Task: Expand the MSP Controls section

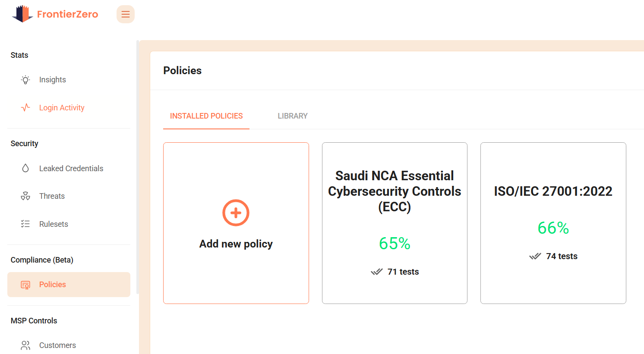Action: [34, 320]
